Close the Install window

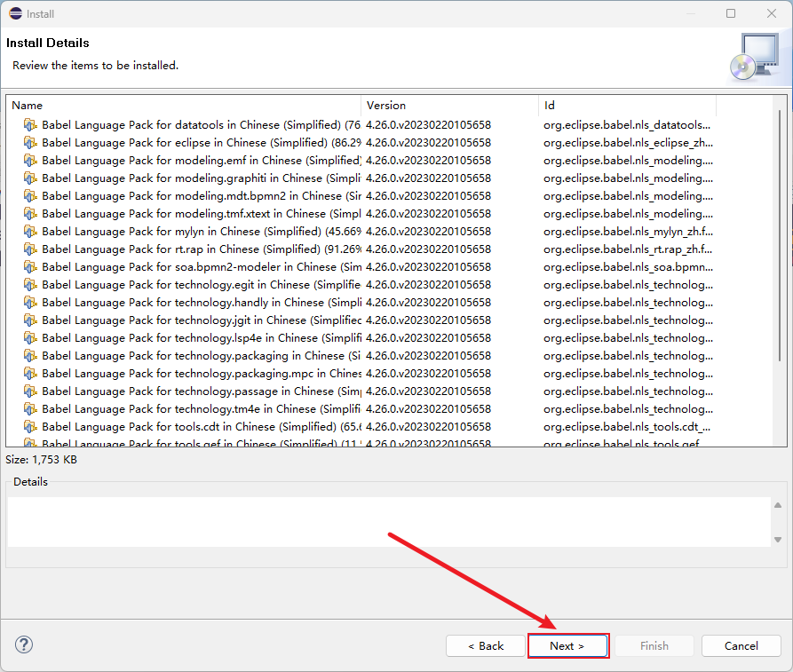(772, 13)
